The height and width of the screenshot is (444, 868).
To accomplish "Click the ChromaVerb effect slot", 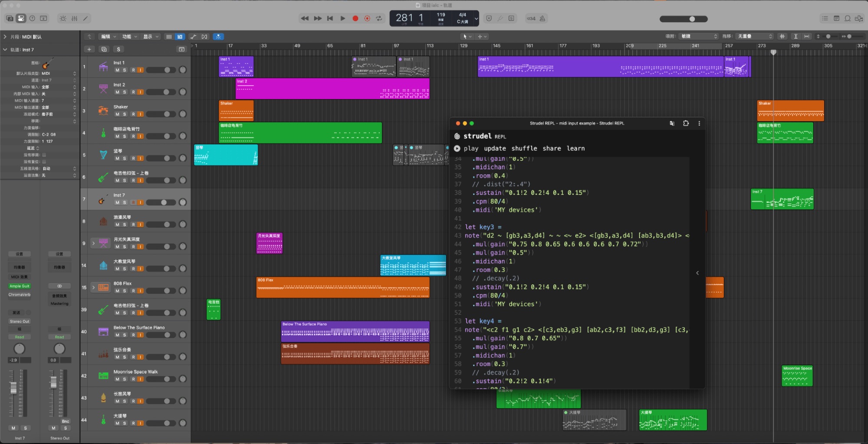I will click(20, 295).
